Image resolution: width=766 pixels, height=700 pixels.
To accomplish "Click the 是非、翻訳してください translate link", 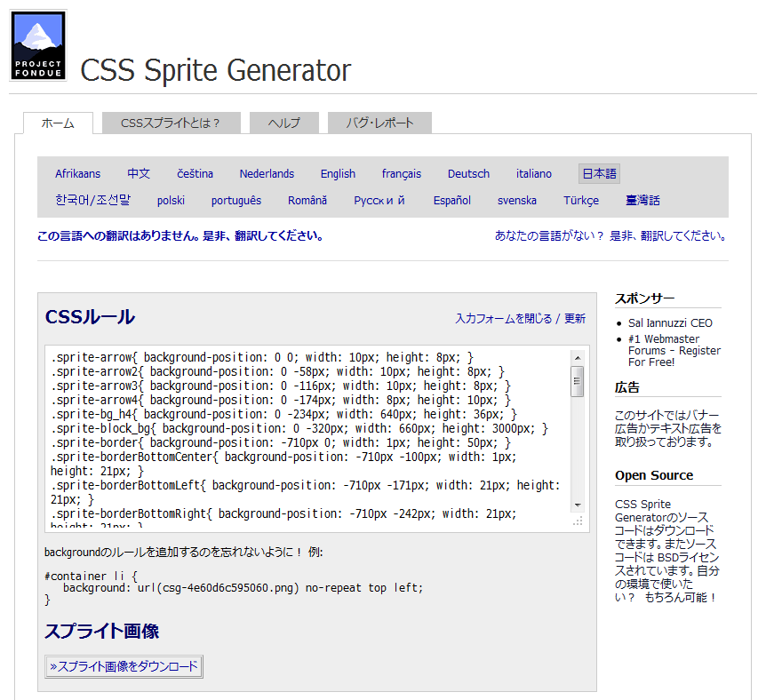I will point(667,236).
